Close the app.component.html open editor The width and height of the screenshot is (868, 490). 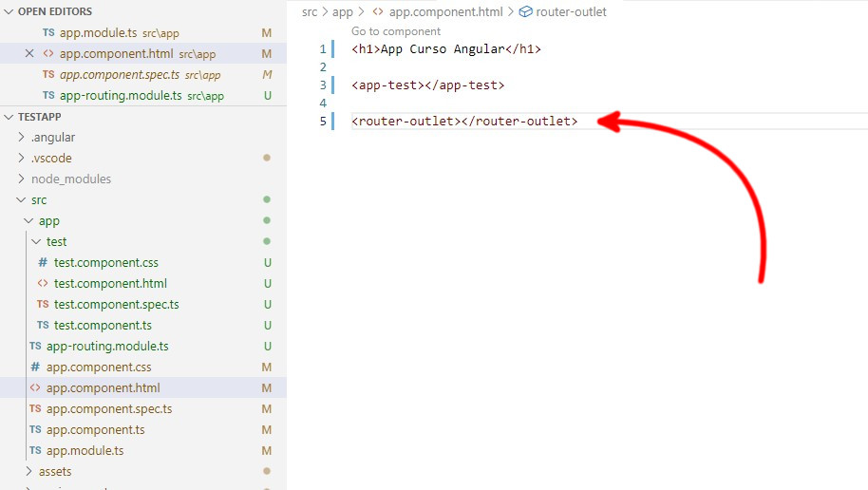coord(29,54)
